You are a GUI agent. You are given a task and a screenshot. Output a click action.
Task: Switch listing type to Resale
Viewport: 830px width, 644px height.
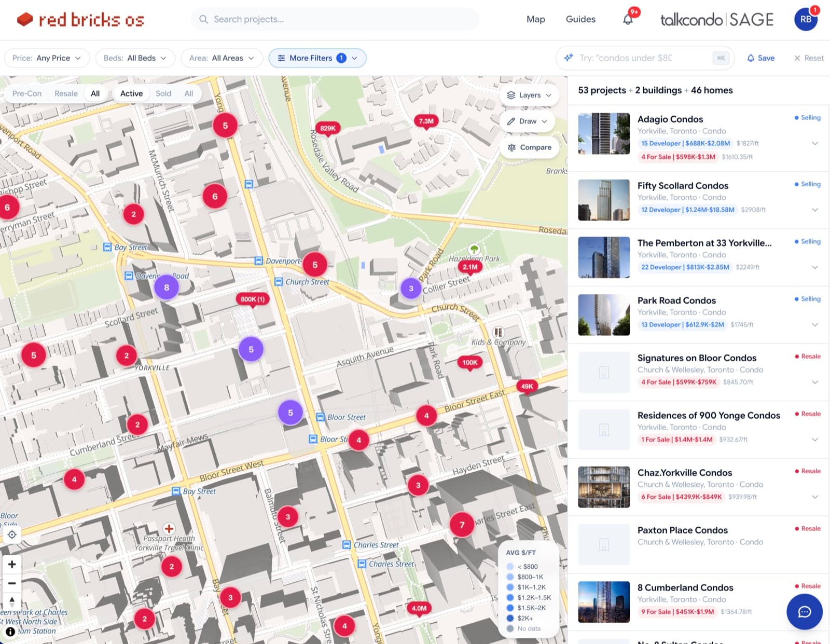(66, 93)
